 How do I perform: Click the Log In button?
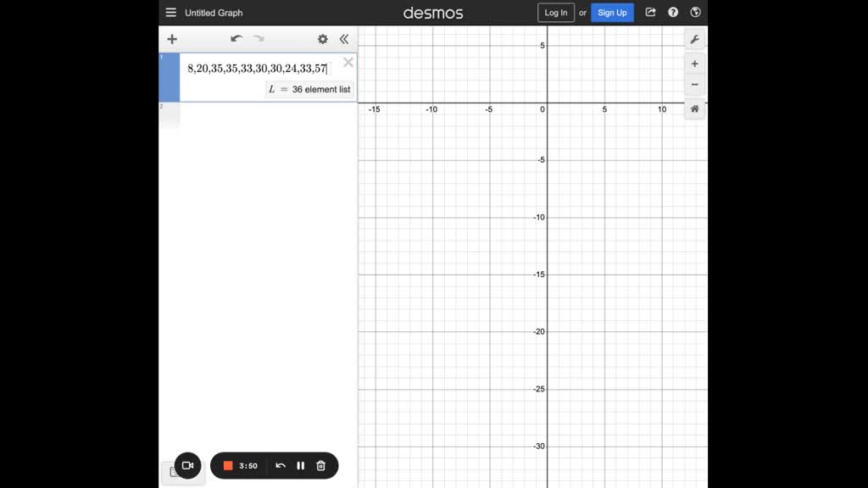556,13
